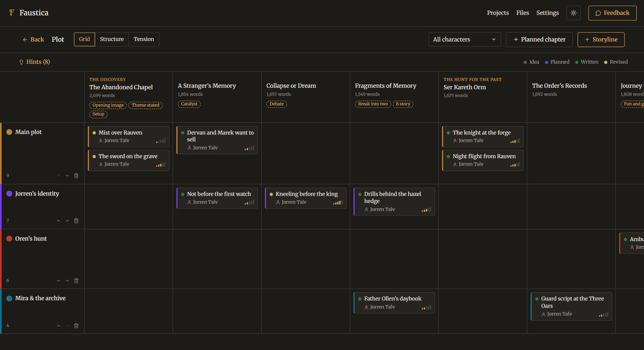Move Mira & the archive storyline up
Image resolution: width=644 pixels, height=350 pixels.
pos(58,326)
